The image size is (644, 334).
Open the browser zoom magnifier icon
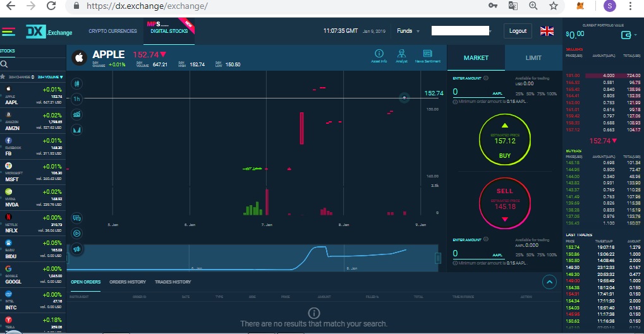point(533,6)
